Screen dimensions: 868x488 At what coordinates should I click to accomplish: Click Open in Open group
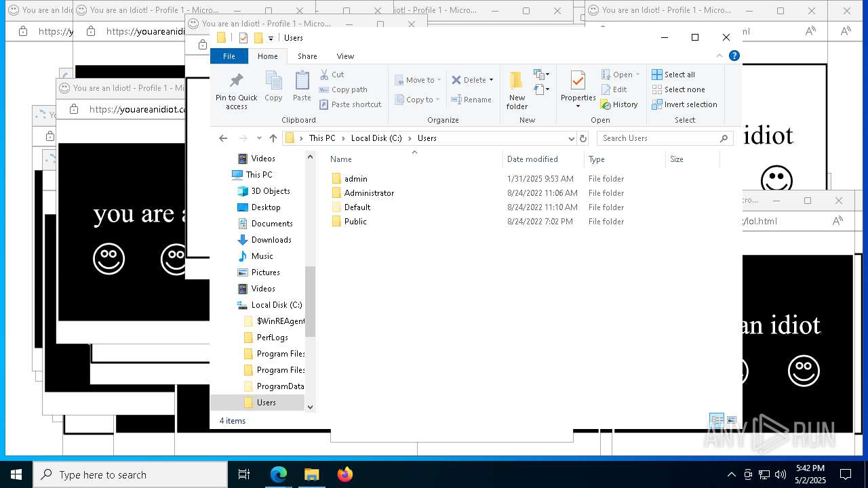620,75
